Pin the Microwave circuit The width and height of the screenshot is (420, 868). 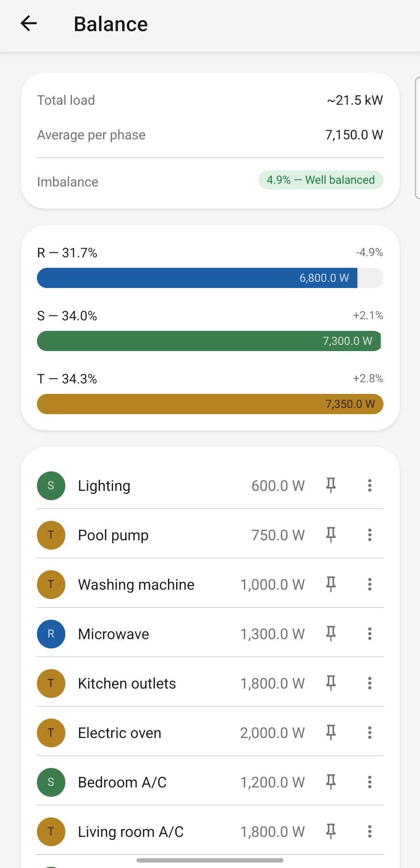pos(331,634)
